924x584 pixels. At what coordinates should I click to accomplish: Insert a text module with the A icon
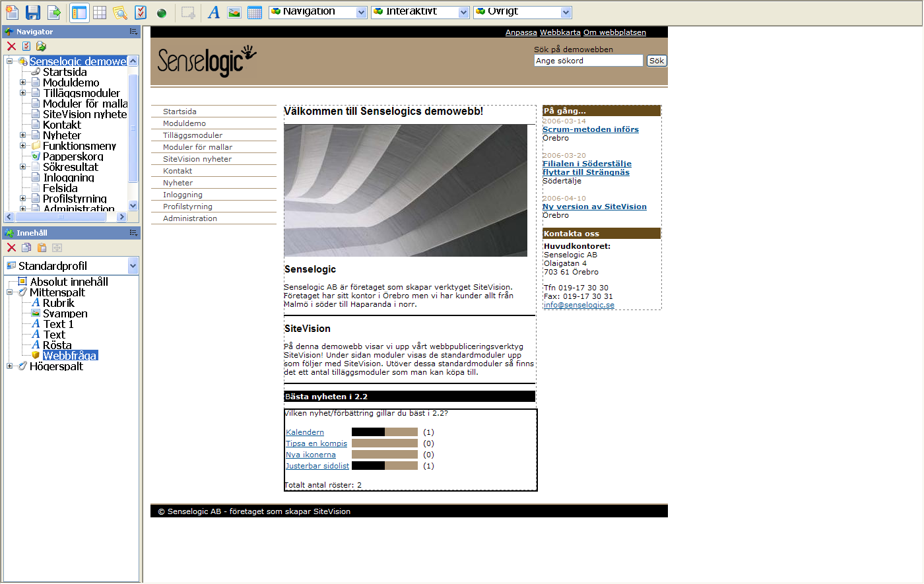(214, 12)
